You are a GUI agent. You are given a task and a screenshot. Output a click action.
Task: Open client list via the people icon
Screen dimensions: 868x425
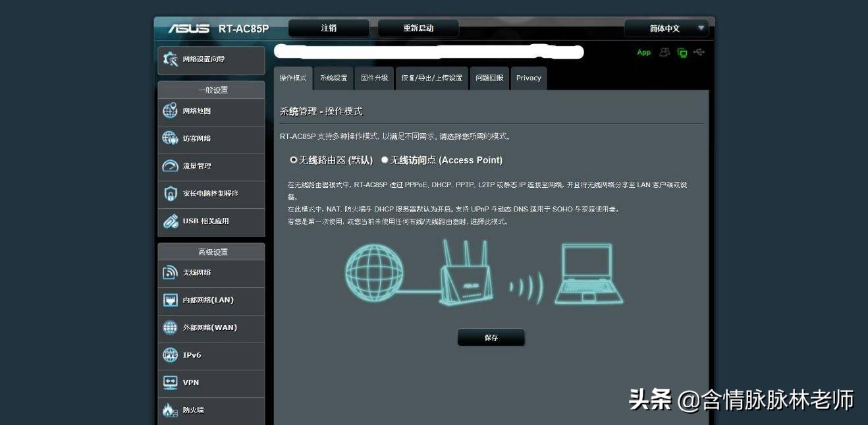coord(663,52)
